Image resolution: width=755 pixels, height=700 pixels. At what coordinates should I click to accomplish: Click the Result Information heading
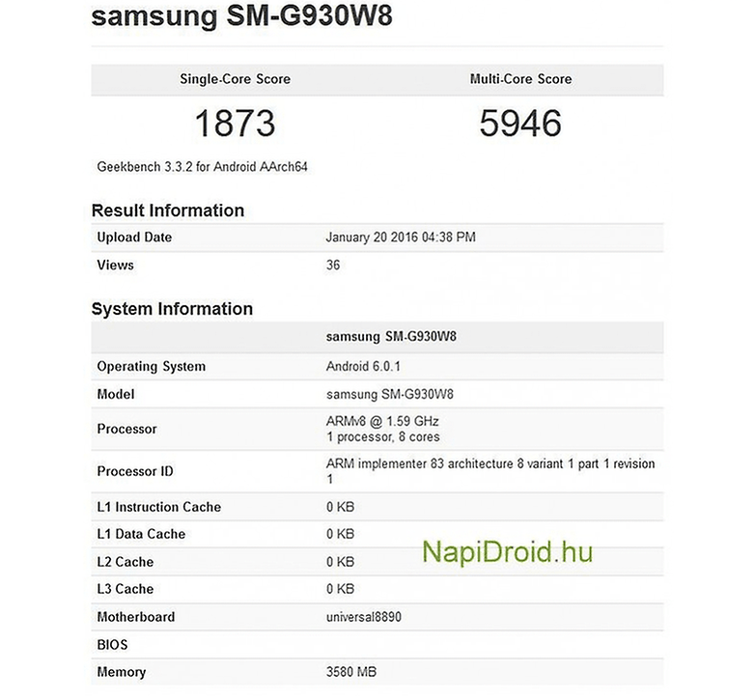pos(168,210)
